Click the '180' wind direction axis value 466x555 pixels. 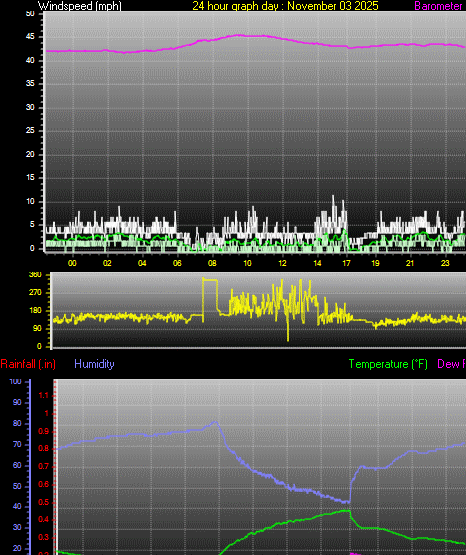[35, 310]
